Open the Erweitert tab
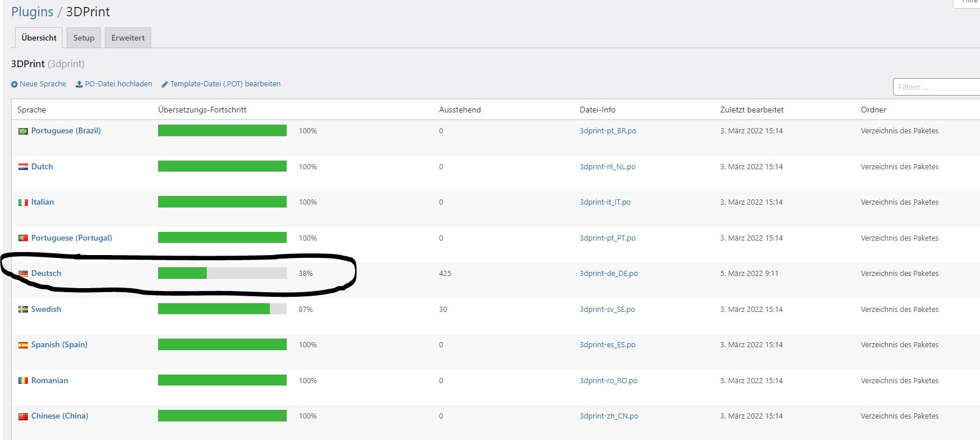This screenshot has width=980, height=440. [x=128, y=38]
